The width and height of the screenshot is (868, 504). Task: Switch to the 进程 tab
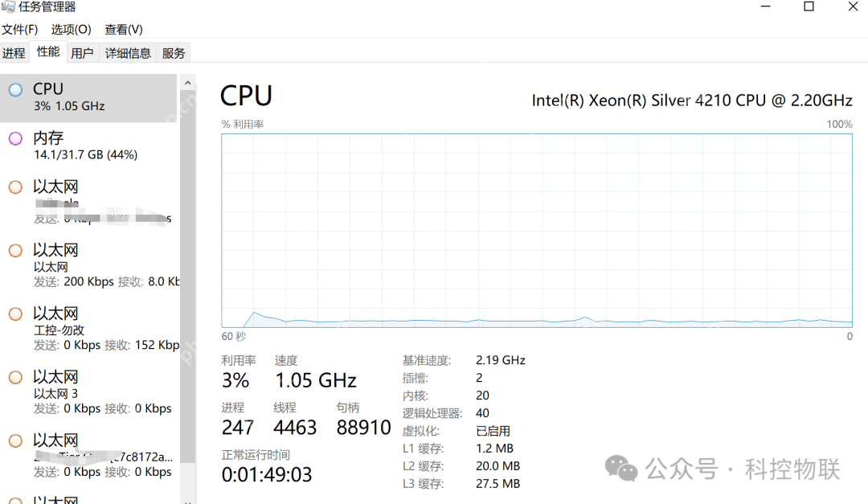(x=14, y=53)
